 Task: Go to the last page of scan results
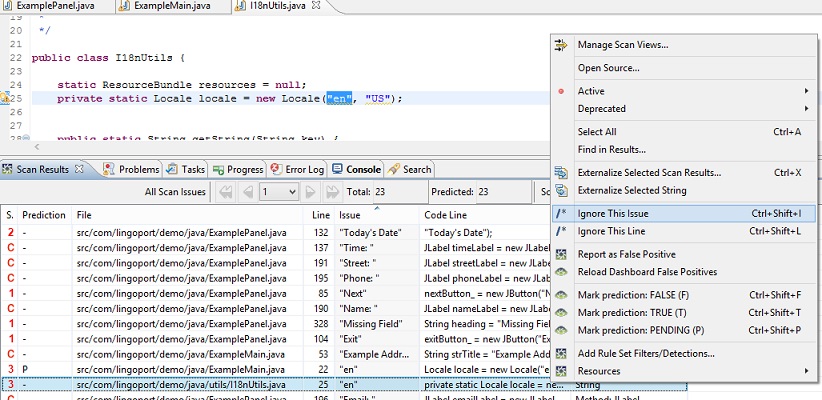coord(332,191)
